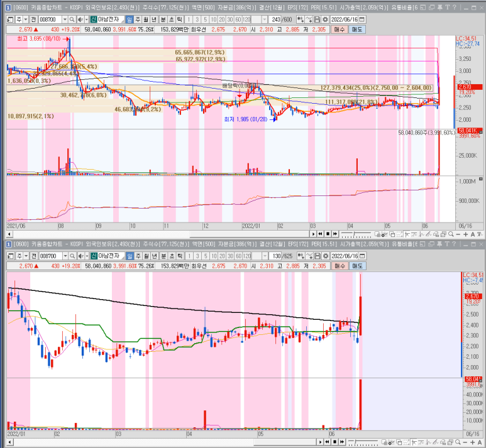Expand stock code 008700 dropdown in lower chart

65,256
